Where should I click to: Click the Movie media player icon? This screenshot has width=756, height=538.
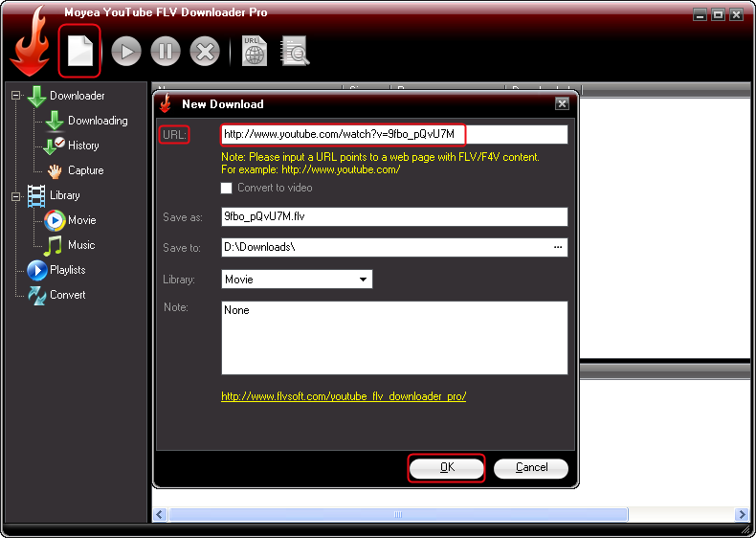55,220
